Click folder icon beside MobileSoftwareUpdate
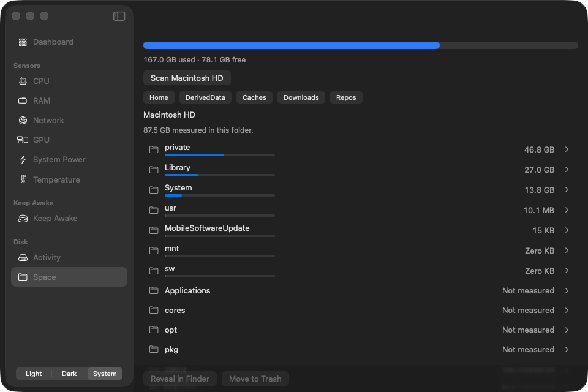588x392 pixels. click(x=154, y=231)
